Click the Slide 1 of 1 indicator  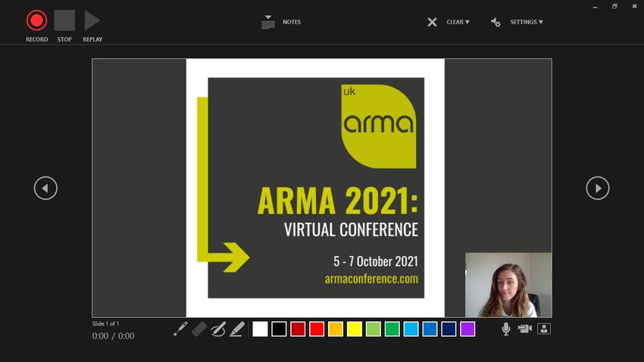click(x=105, y=324)
